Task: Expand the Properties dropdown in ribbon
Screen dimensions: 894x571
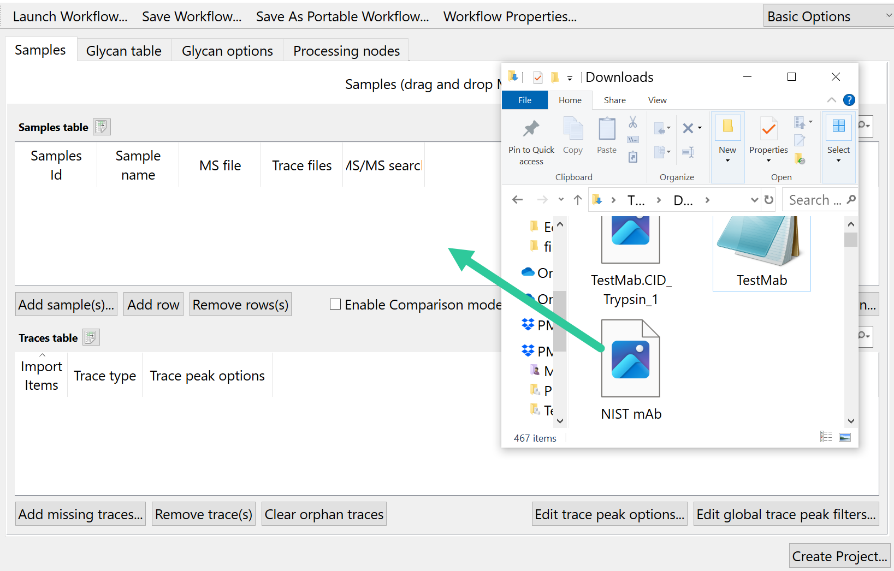Action: pyautogui.click(x=769, y=161)
